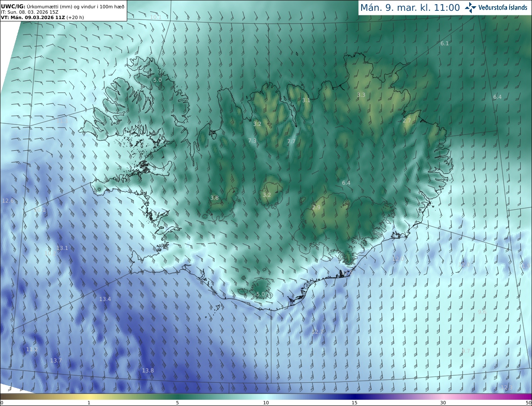
Task: Click the 6.1 value in the northeast sea
Action: coord(445,44)
